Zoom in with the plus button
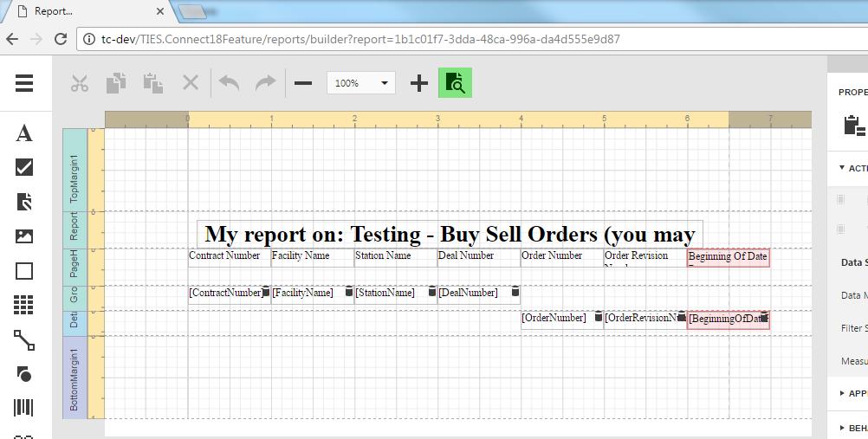The image size is (868, 439). [418, 83]
